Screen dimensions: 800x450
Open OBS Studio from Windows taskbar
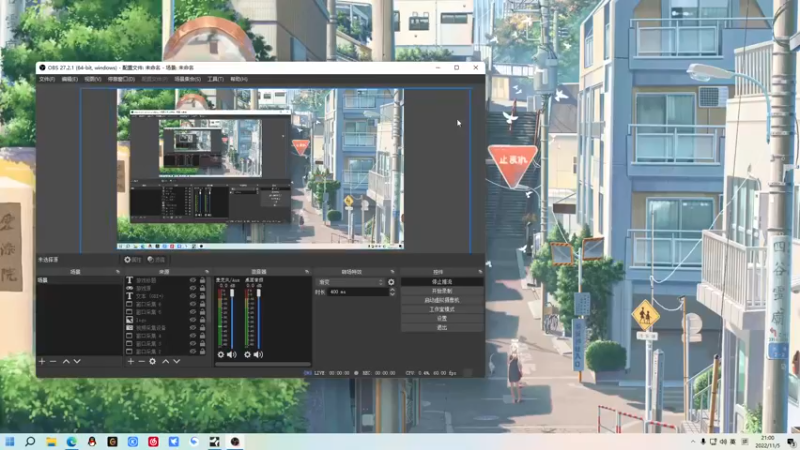(235, 441)
